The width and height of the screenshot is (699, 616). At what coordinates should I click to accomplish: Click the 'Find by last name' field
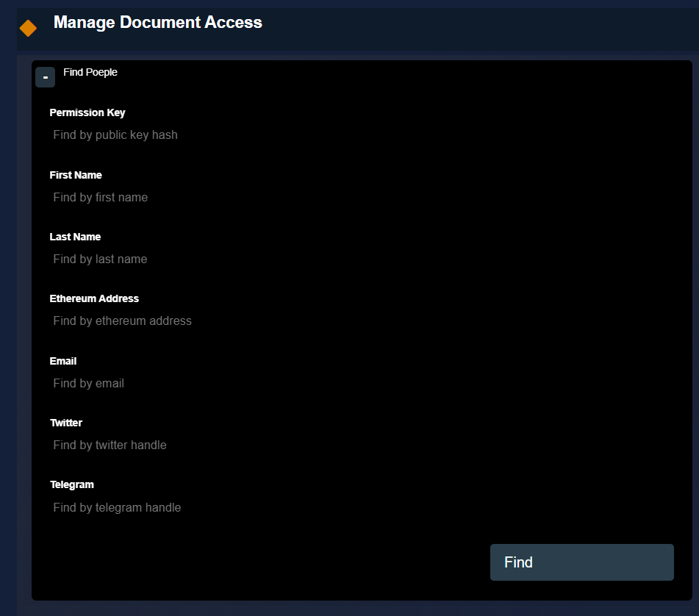tap(221, 259)
